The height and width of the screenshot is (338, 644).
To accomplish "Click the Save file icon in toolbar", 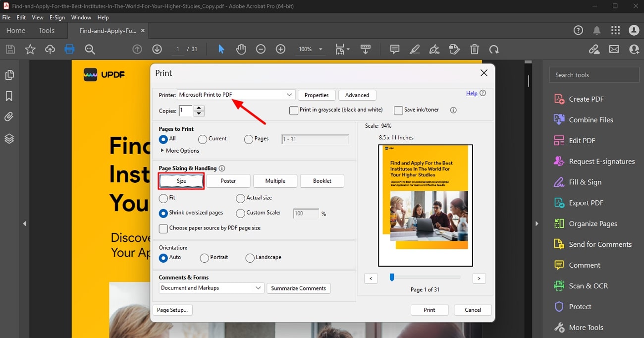I will tap(10, 49).
